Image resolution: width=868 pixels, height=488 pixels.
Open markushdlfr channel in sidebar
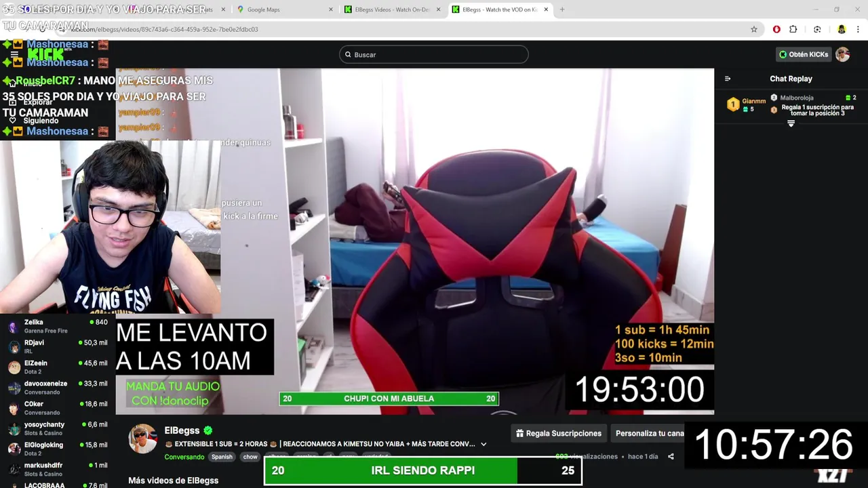click(x=58, y=469)
